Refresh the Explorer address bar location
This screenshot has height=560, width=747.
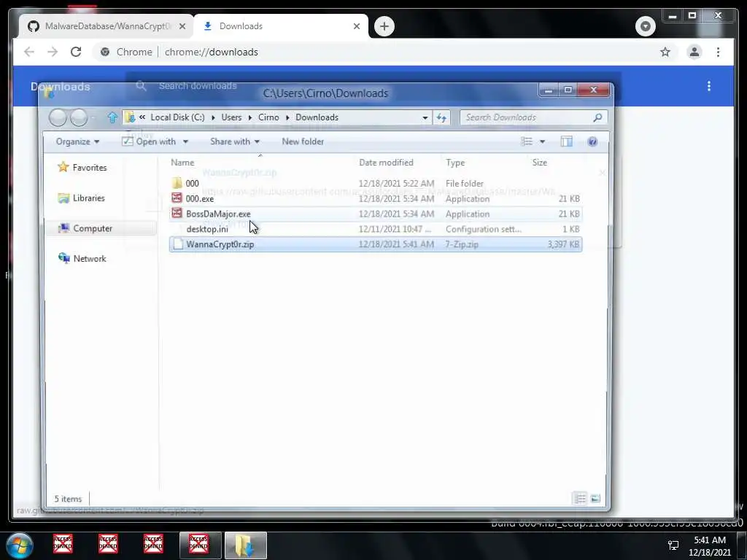point(441,117)
